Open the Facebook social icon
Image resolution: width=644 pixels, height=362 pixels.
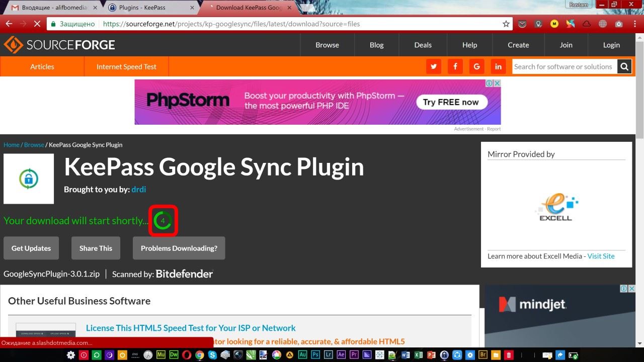click(x=455, y=66)
